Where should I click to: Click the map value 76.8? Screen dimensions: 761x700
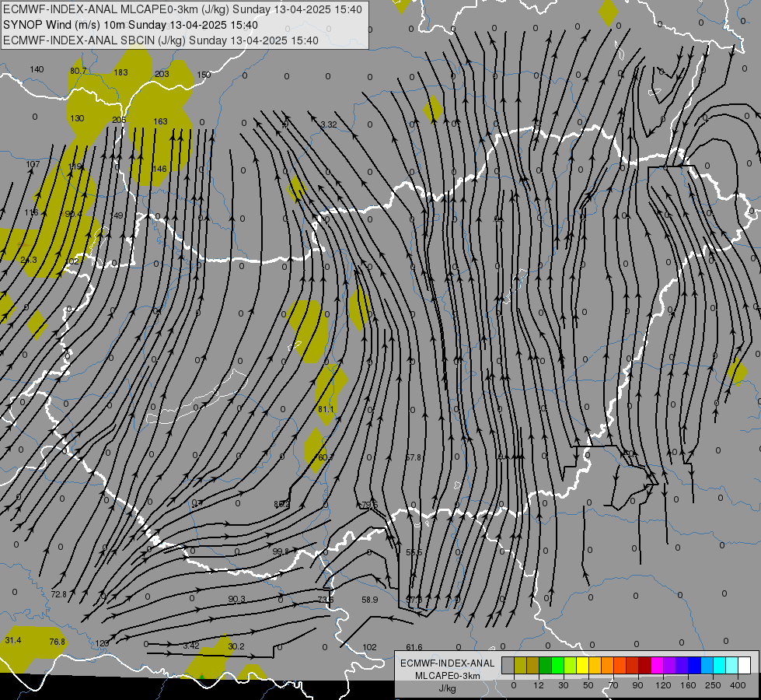58,642
